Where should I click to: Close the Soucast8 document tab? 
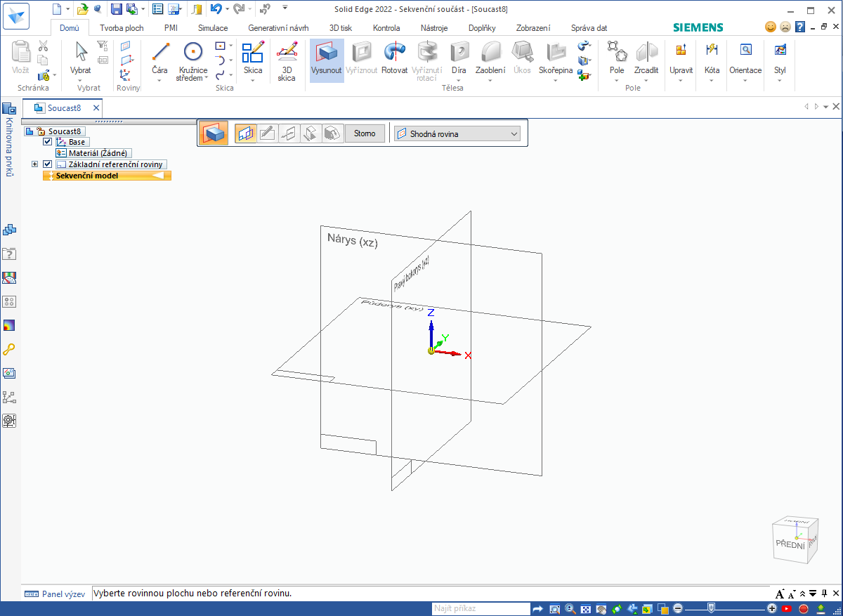click(x=96, y=108)
